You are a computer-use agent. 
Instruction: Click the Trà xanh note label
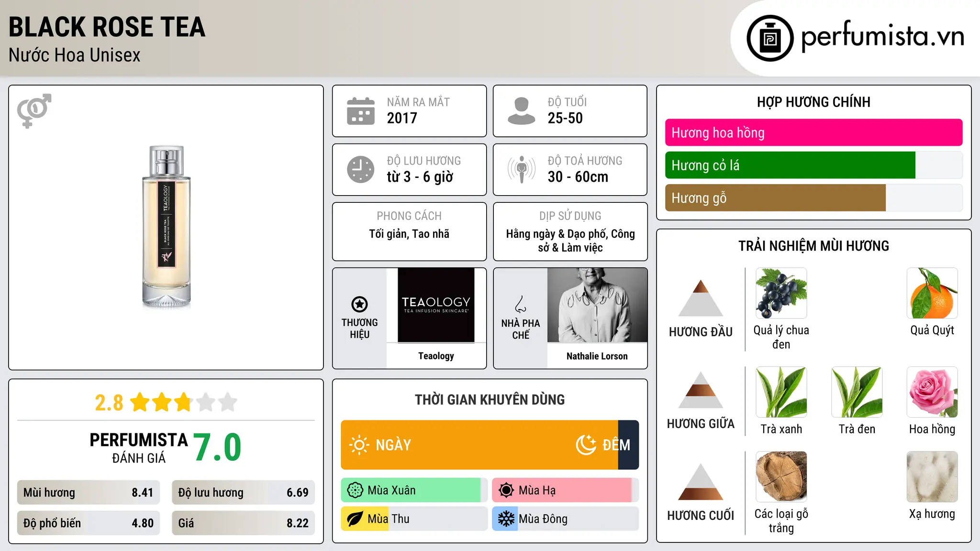781,429
